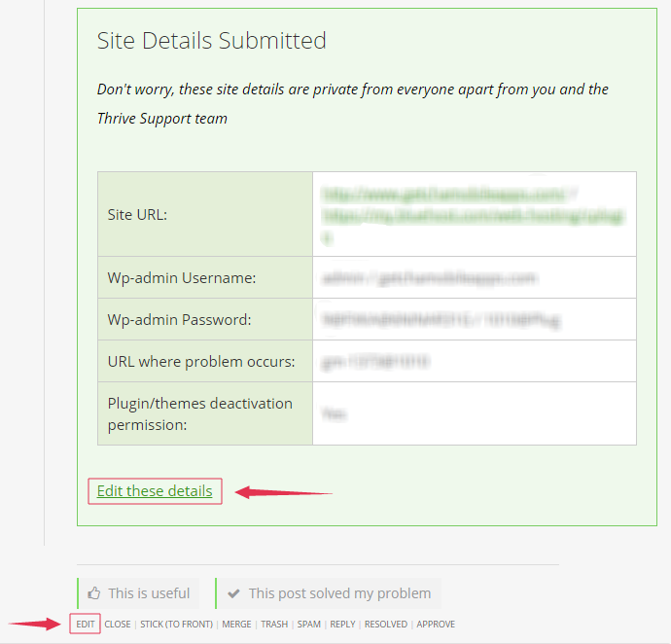Click the REPLY link
Screen dimensions: 671x644
point(342,624)
